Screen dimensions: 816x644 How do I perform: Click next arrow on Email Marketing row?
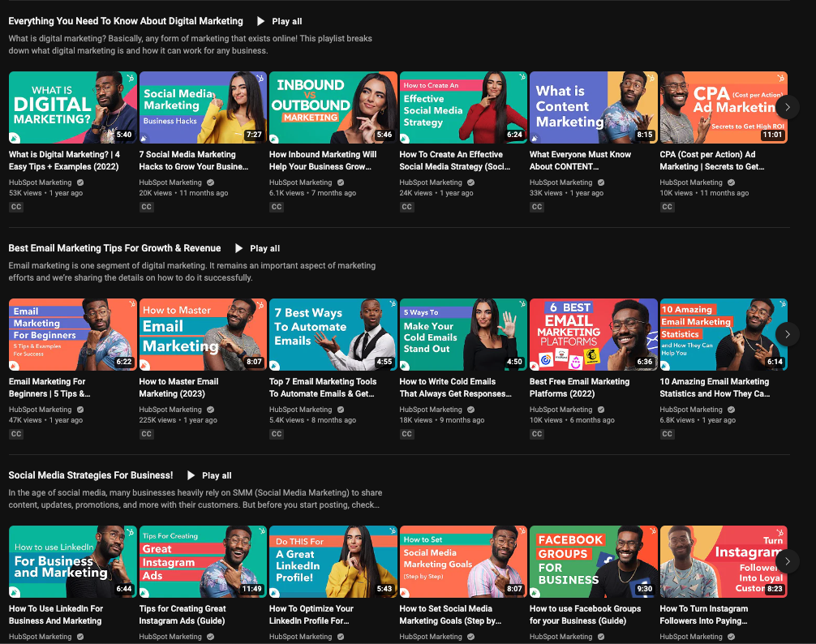(x=787, y=334)
